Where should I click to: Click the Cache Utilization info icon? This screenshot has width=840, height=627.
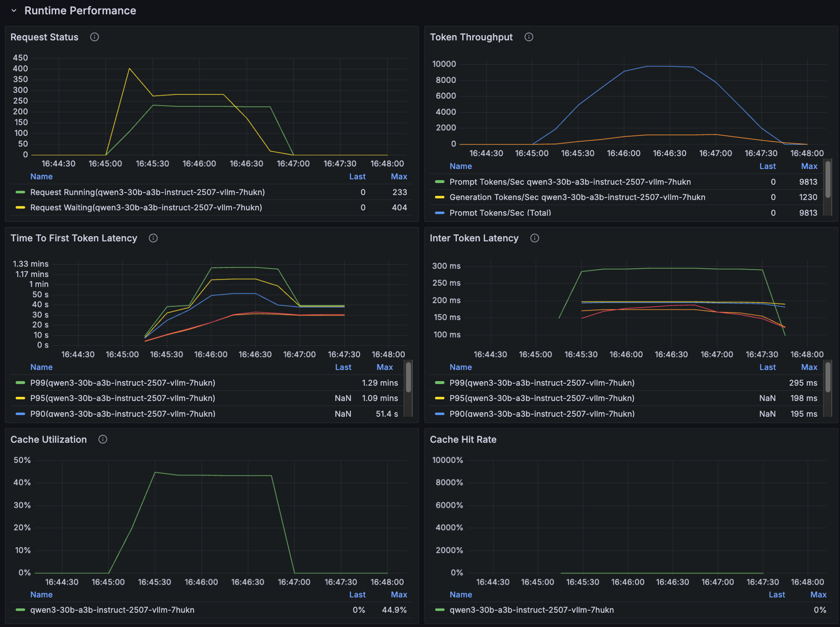(x=103, y=439)
